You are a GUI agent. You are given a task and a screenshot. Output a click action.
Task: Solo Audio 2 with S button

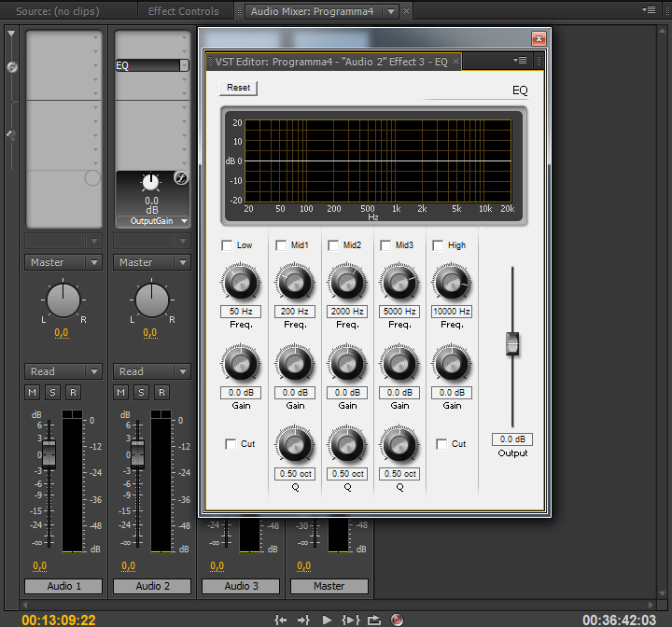[142, 392]
